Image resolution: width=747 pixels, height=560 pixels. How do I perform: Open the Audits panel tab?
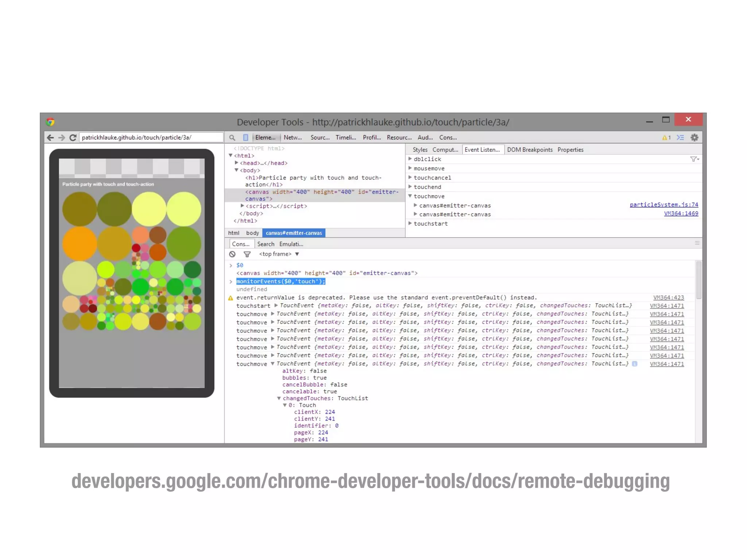coord(425,138)
